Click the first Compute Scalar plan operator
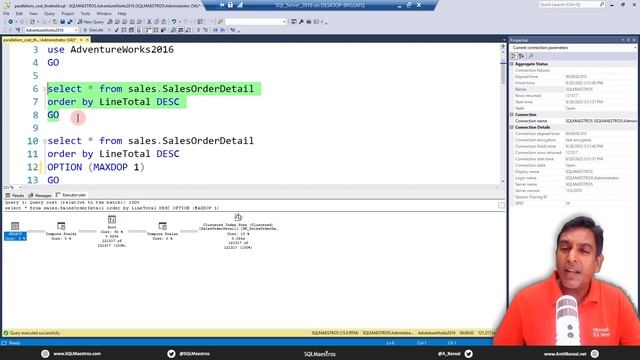 pos(61,231)
